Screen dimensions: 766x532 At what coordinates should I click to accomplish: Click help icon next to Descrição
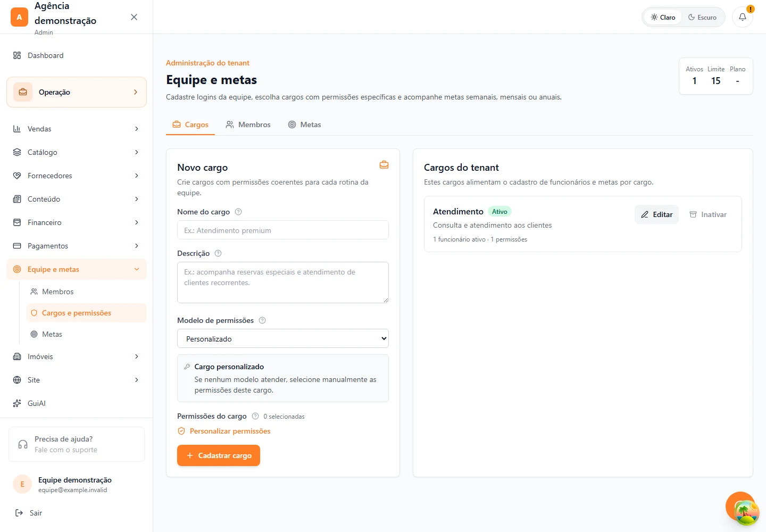pyautogui.click(x=218, y=253)
